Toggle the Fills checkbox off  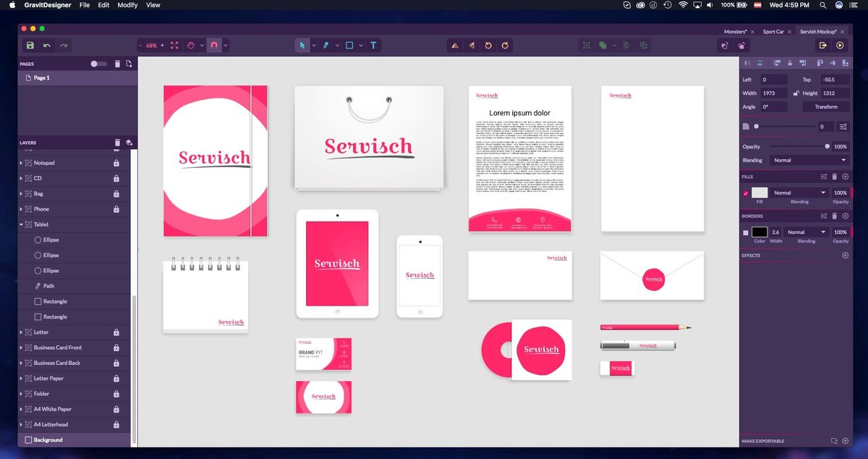coord(747,193)
